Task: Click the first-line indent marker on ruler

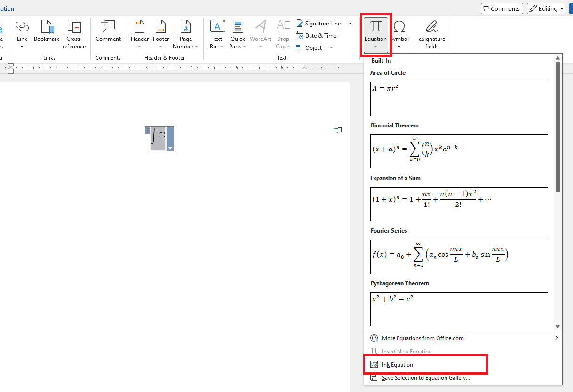Action: click(x=11, y=66)
